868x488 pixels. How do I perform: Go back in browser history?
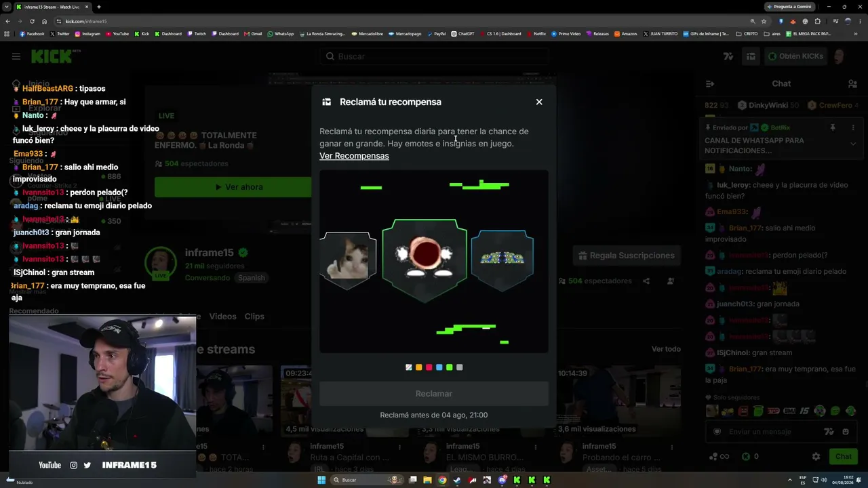tap(7, 21)
